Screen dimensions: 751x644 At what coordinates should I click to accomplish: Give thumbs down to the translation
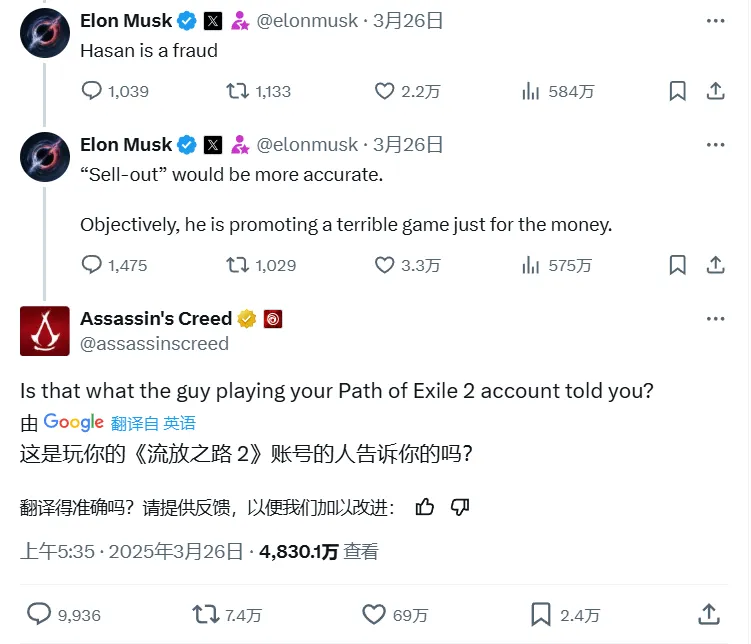pyautogui.click(x=460, y=507)
